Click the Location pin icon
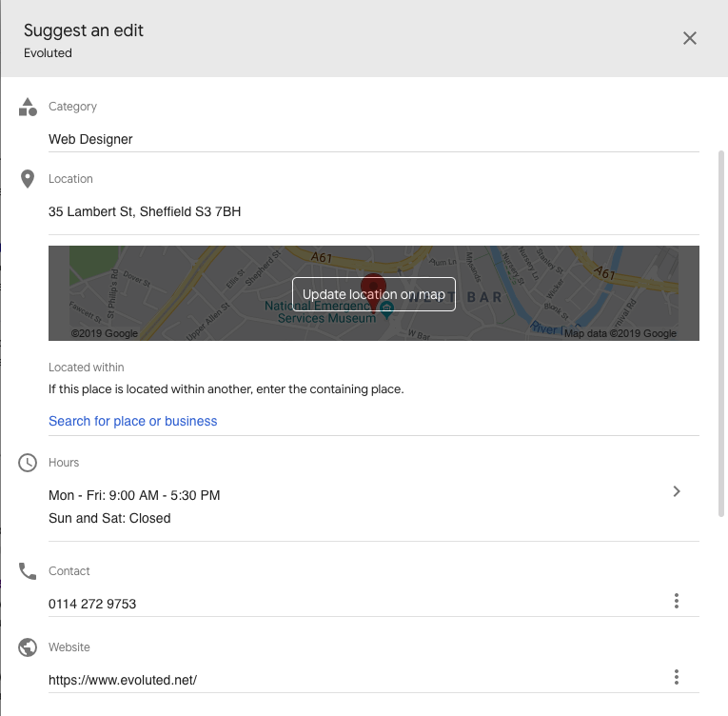728x716 pixels. [28, 179]
